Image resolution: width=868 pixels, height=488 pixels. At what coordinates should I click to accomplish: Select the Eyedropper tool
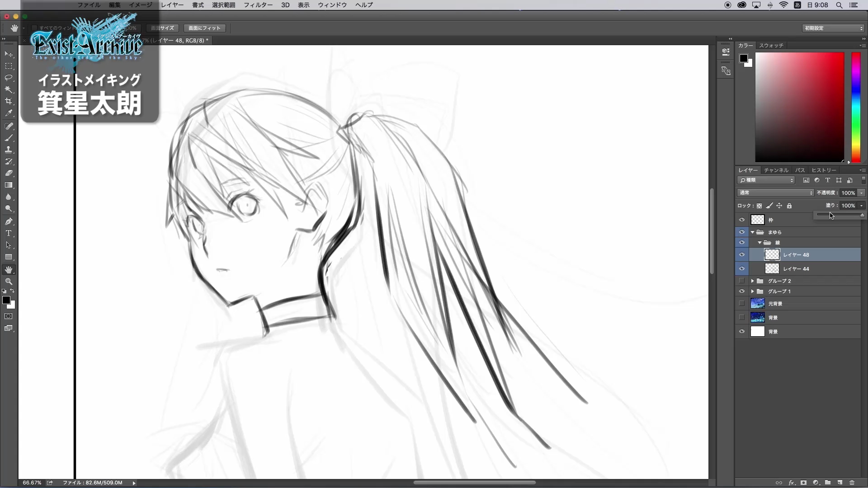tap(9, 113)
